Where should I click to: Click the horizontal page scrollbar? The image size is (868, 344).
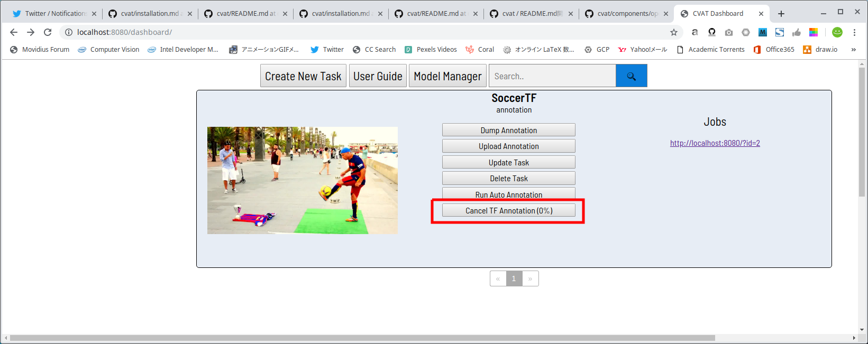[x=362, y=338]
